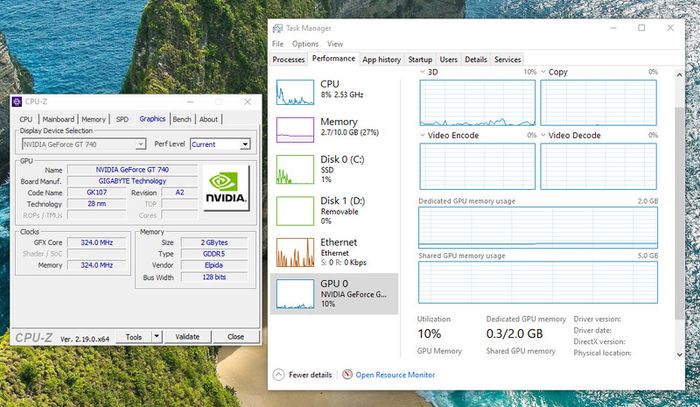
Task: Open the About tab in CPU-Z
Action: coord(208,119)
